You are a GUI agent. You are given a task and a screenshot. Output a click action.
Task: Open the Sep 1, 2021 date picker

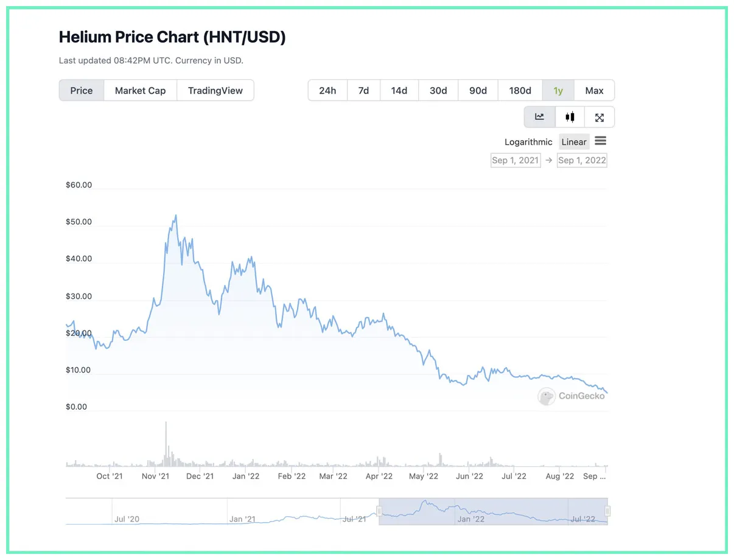click(x=516, y=160)
